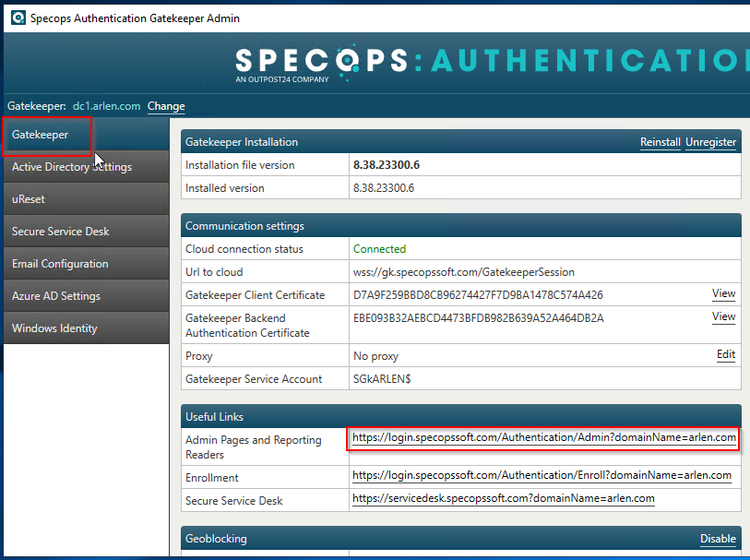
Task: Select installation file version 8.38.23300.6 in bold
Action: 386,165
